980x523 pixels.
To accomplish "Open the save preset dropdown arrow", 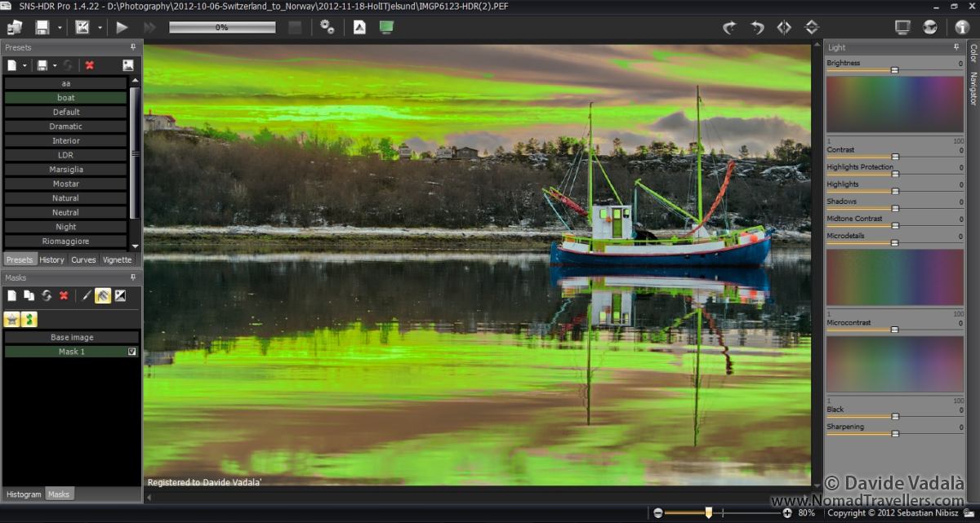I will click(55, 65).
